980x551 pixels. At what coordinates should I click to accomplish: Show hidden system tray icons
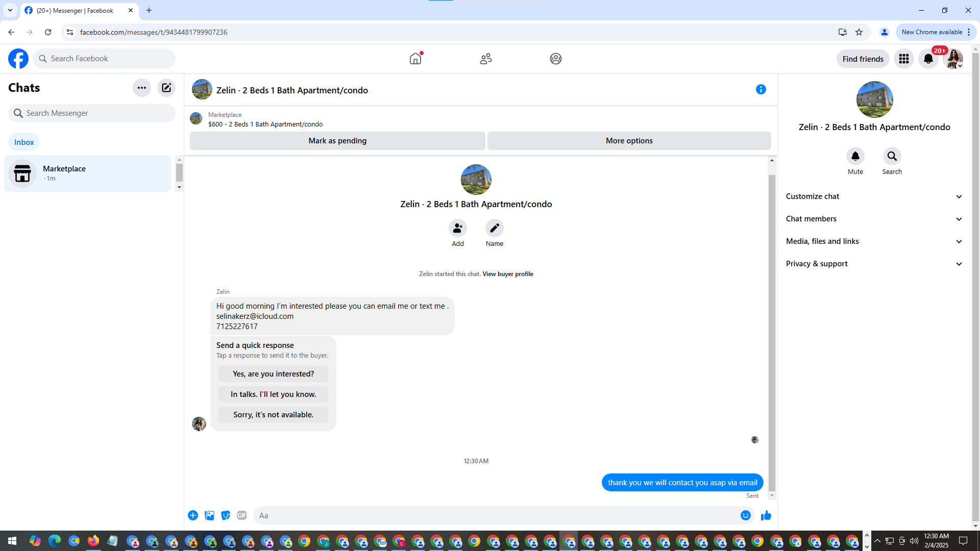point(877,541)
